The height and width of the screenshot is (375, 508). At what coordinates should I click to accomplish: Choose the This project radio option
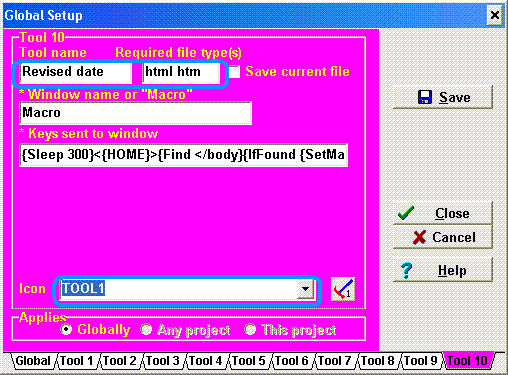[x=250, y=329]
